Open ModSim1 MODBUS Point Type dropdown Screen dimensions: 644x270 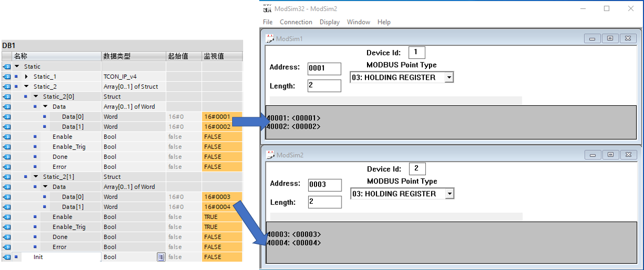(449, 77)
